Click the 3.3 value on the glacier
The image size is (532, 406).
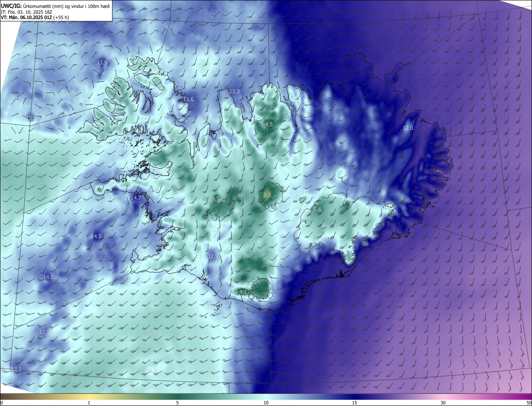(267, 195)
